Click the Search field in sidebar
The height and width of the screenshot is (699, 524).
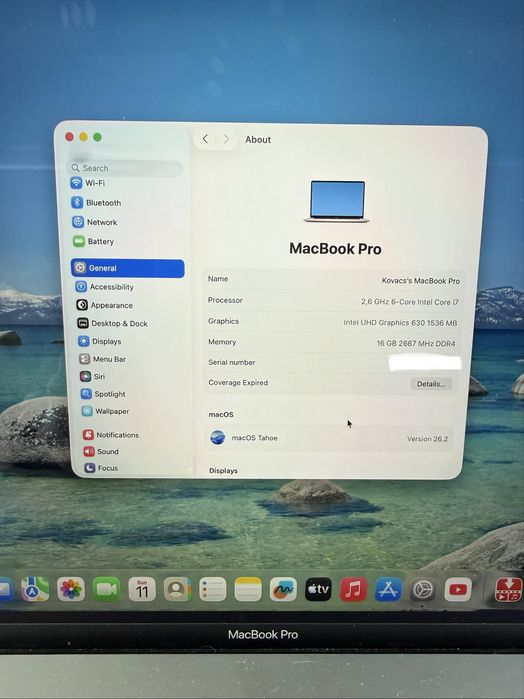pyautogui.click(x=126, y=168)
